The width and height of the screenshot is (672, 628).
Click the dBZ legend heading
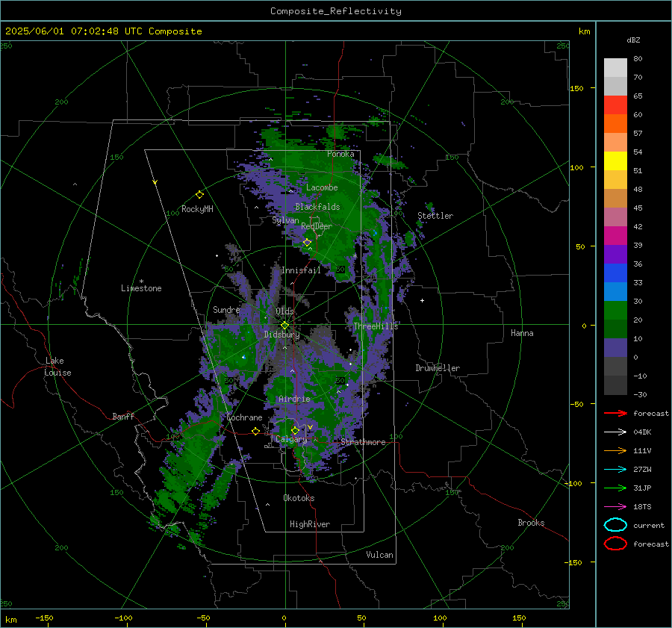pyautogui.click(x=633, y=40)
